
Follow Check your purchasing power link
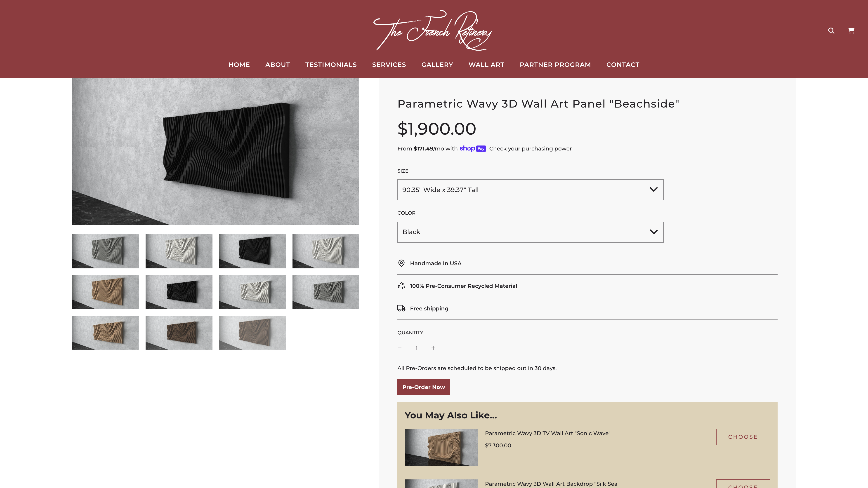pos(530,148)
